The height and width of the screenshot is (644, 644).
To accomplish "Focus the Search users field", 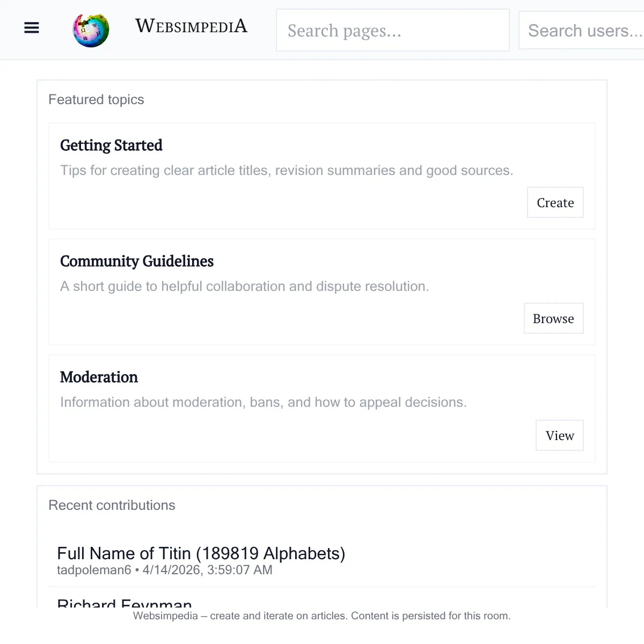I will 582,30.
